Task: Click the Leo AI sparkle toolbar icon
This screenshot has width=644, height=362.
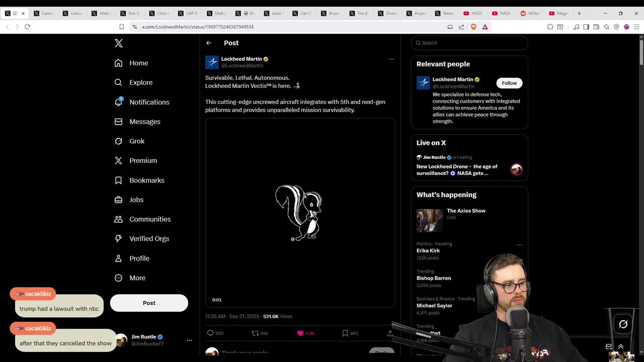Action: coord(606,27)
